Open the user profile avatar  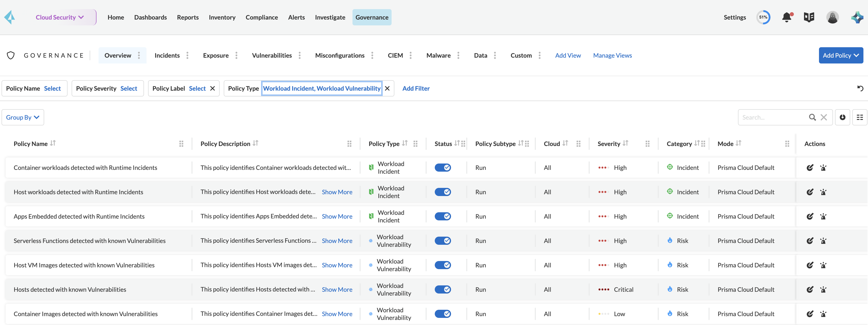(832, 17)
